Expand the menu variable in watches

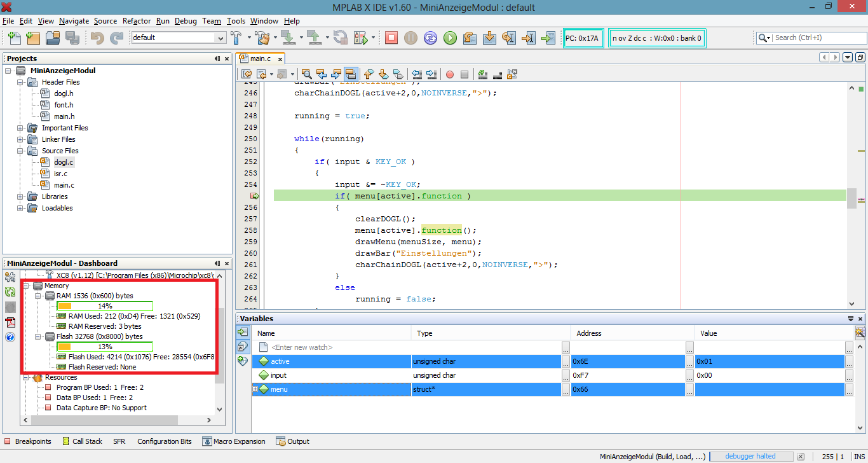click(255, 389)
